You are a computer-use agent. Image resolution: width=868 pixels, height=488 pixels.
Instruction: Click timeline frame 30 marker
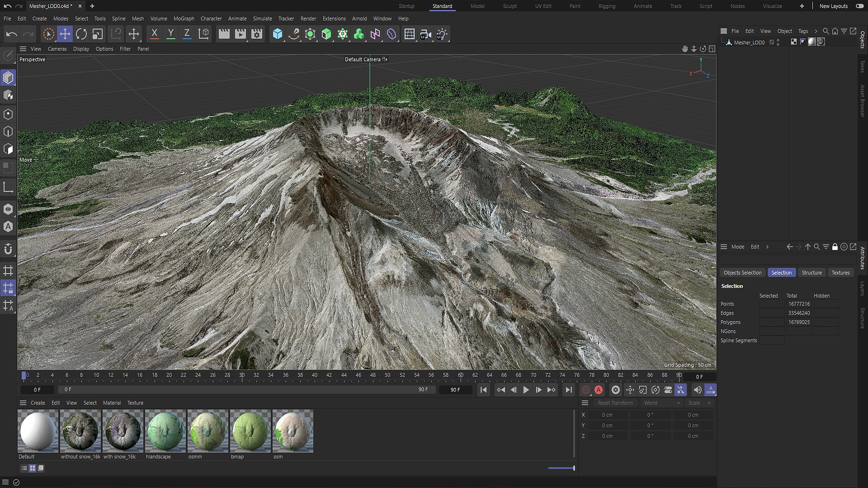coord(242,375)
